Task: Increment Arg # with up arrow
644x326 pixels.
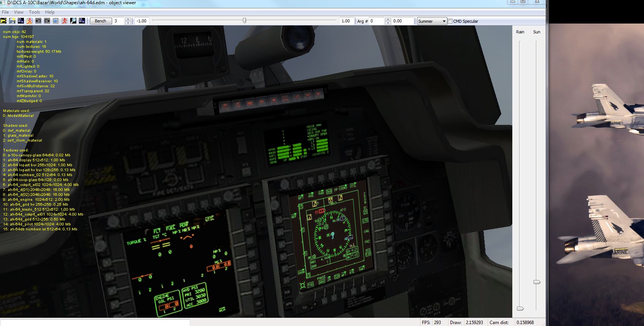Action: coord(388,19)
